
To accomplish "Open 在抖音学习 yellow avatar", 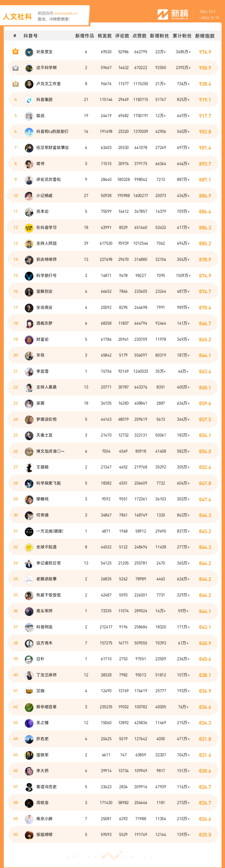I will tap(29, 228).
